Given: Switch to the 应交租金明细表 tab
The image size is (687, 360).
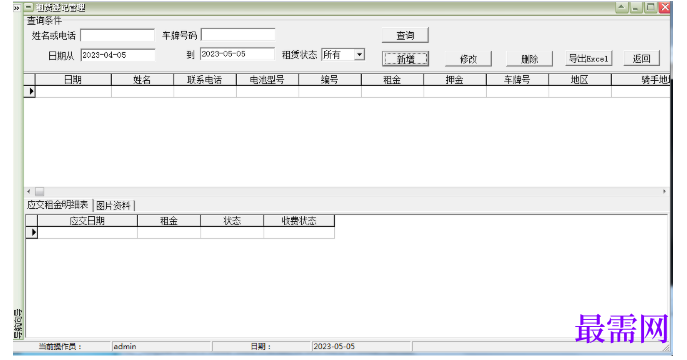Looking at the screenshot, I should tap(57, 205).
